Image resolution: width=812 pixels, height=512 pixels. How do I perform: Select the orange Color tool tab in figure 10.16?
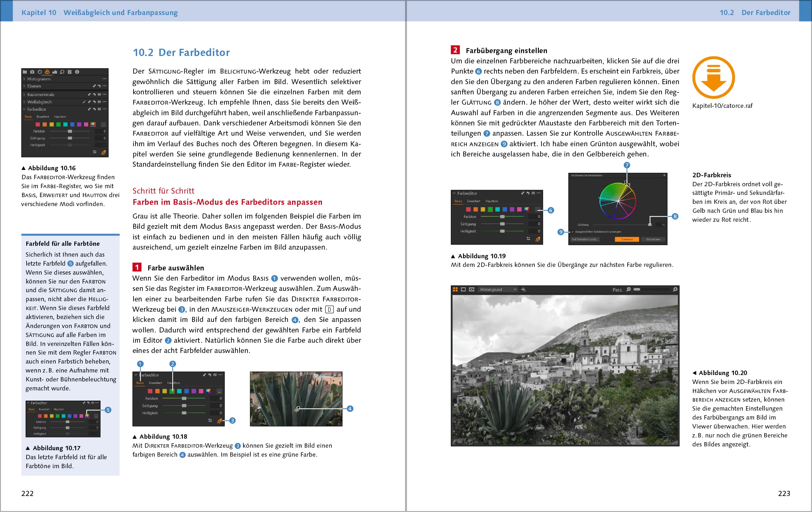47,72
